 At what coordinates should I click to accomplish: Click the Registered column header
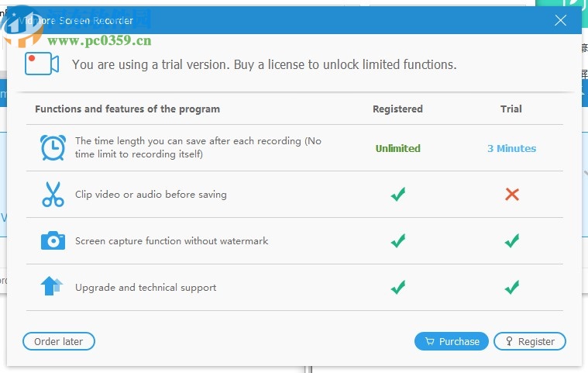point(397,109)
